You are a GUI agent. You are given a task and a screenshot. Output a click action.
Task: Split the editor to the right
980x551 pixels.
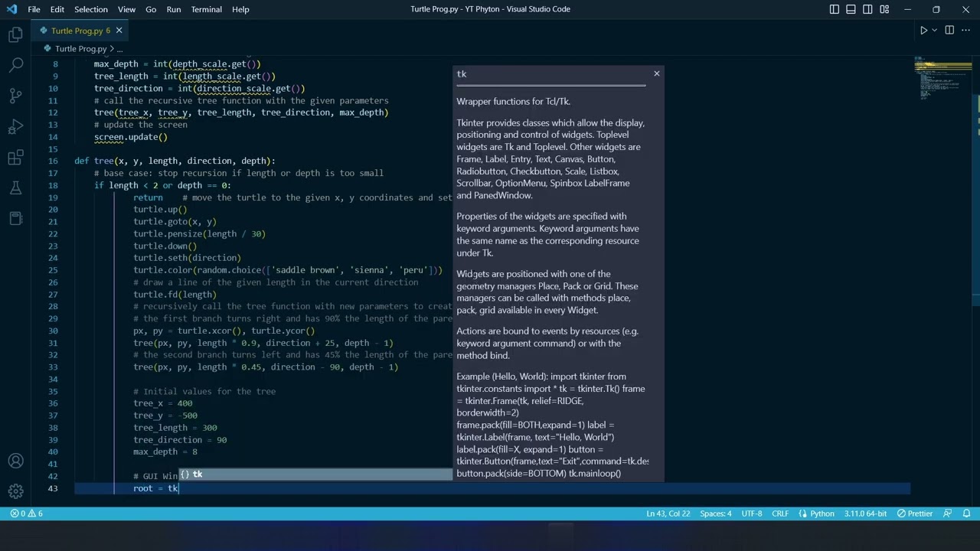pyautogui.click(x=949, y=31)
